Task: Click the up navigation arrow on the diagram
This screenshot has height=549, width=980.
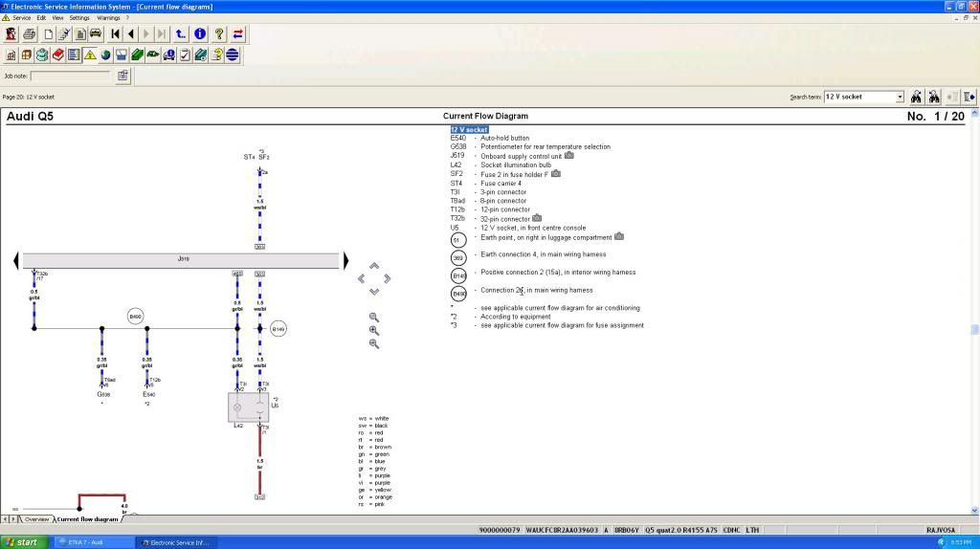Action: (374, 266)
